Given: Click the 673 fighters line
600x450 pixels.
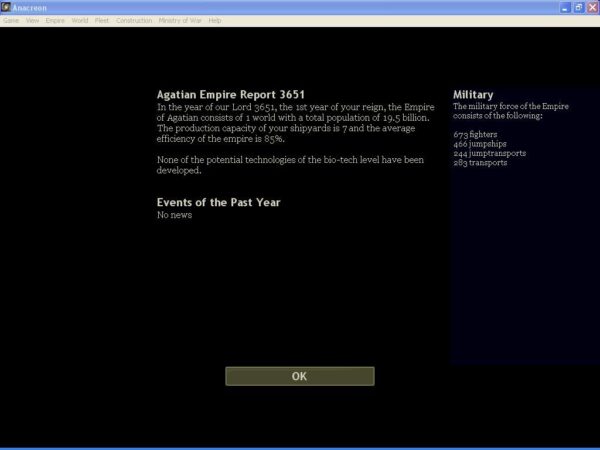Looking at the screenshot, I should click(x=475, y=133).
